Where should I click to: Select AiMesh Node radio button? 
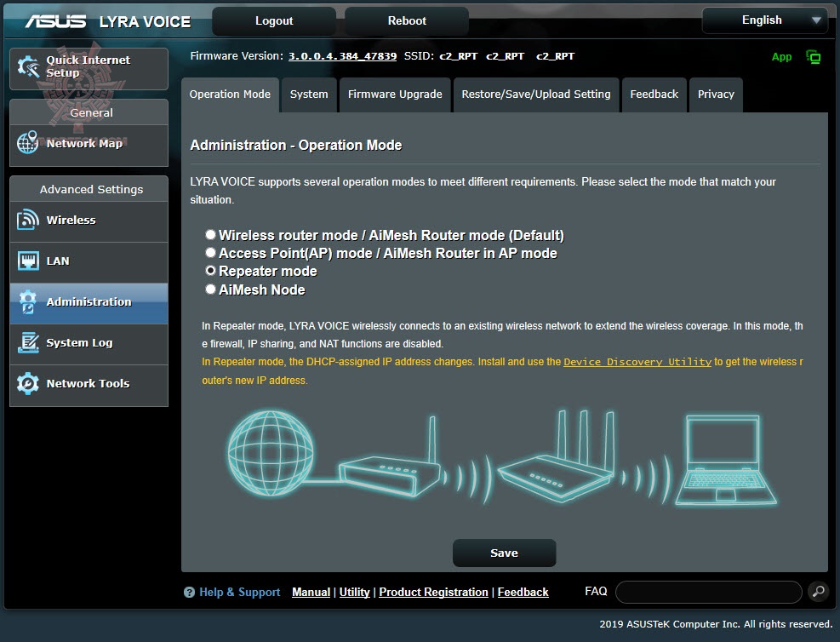pyautogui.click(x=210, y=289)
